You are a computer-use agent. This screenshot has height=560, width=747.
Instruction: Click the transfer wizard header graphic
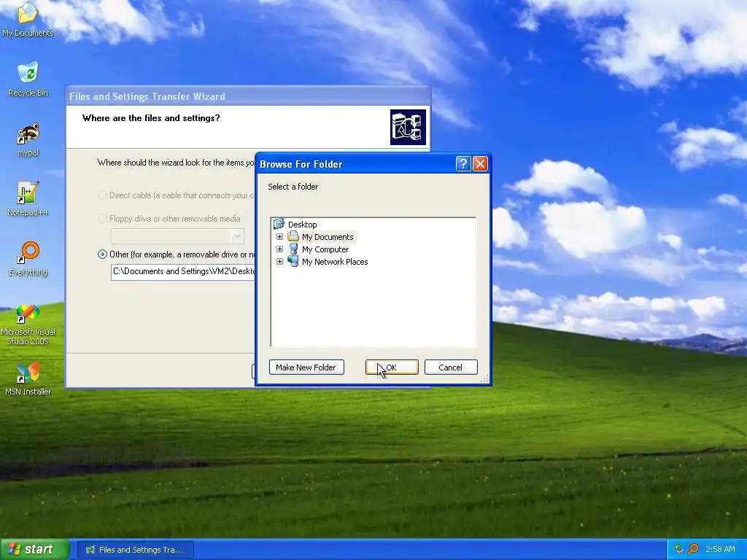[x=408, y=127]
